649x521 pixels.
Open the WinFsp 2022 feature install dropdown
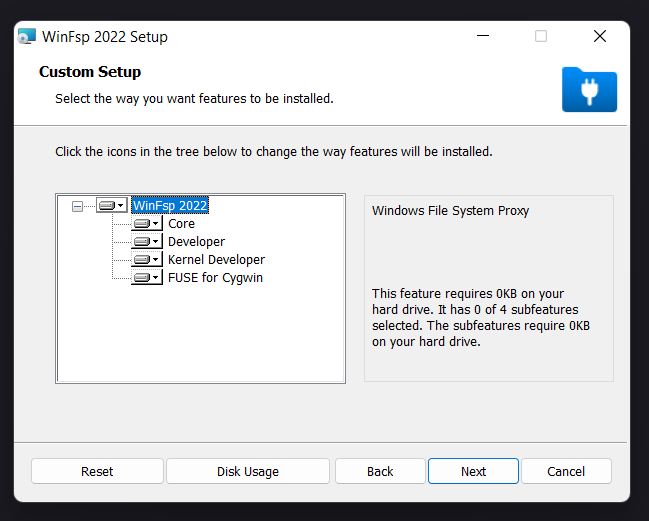coord(112,205)
